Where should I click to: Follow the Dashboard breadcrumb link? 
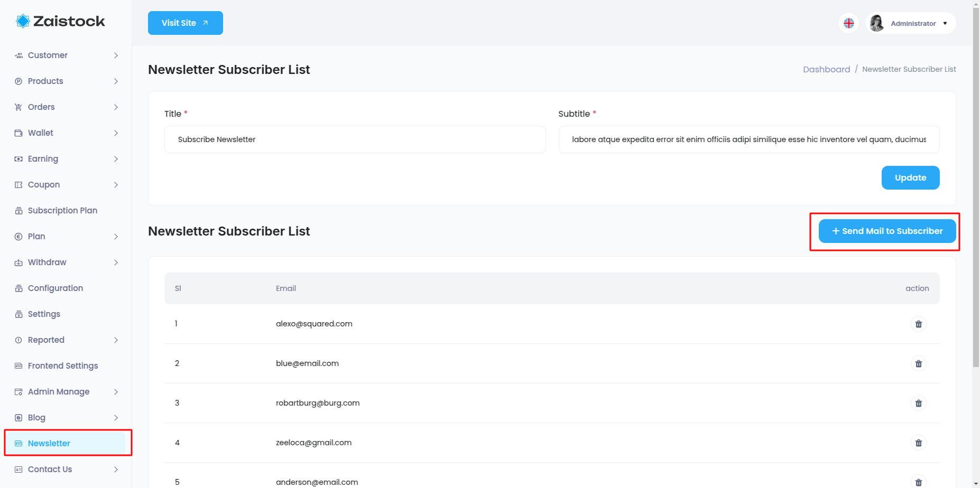click(826, 69)
